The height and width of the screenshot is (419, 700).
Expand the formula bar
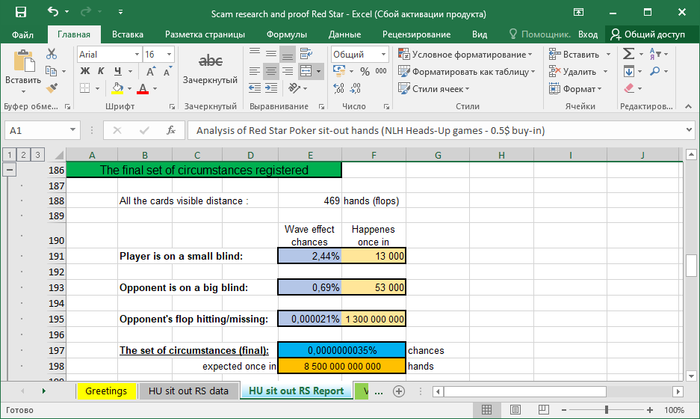[689, 130]
